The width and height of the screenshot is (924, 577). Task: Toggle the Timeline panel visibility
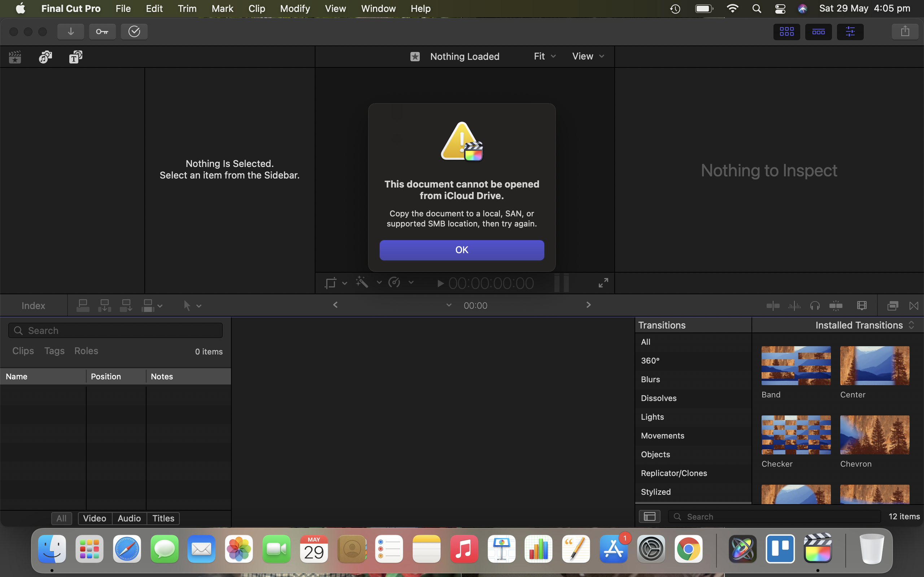[x=818, y=32]
